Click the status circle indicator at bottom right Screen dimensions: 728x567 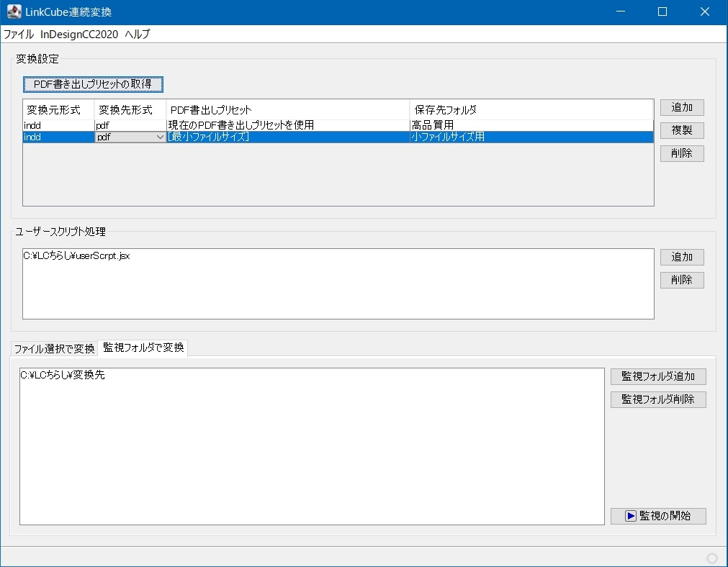point(712,558)
